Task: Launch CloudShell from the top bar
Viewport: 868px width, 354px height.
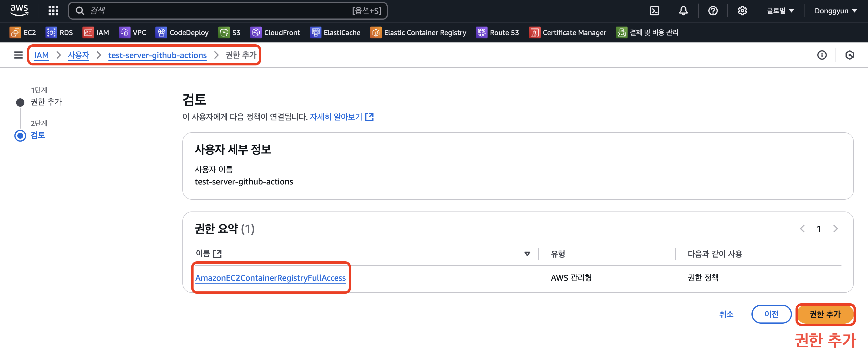Action: [x=654, y=11]
